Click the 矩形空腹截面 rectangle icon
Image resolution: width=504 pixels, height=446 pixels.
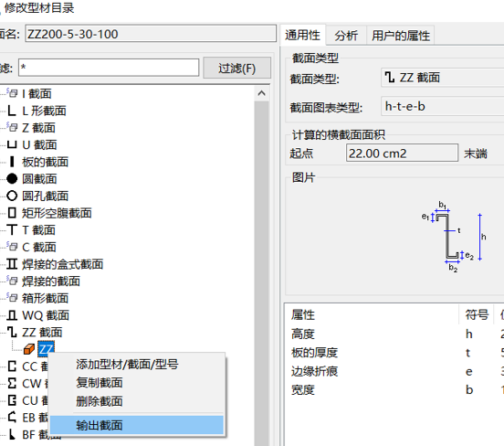coord(12,213)
